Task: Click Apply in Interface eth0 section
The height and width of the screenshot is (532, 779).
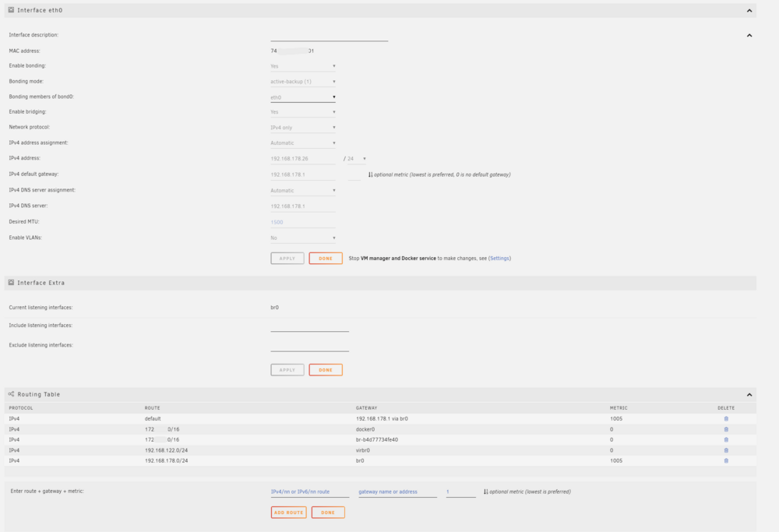Action: [287, 259]
